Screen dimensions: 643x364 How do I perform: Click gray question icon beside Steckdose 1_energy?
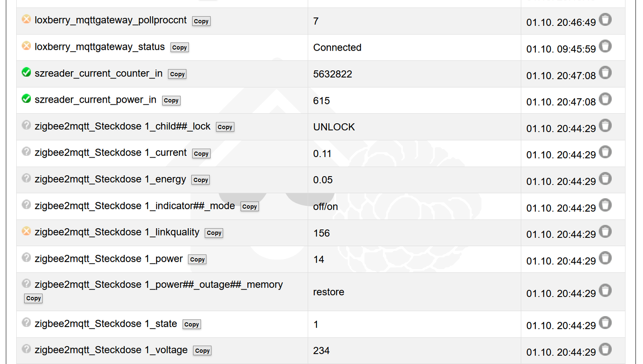(26, 178)
